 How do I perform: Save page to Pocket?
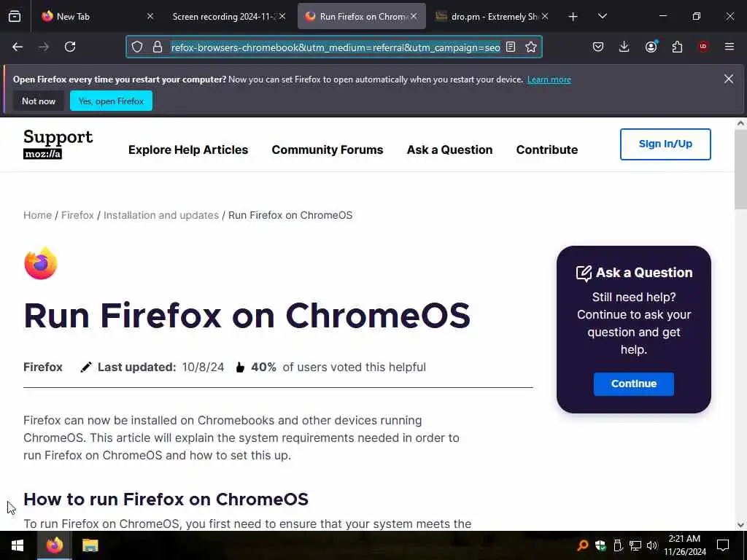click(x=598, y=47)
